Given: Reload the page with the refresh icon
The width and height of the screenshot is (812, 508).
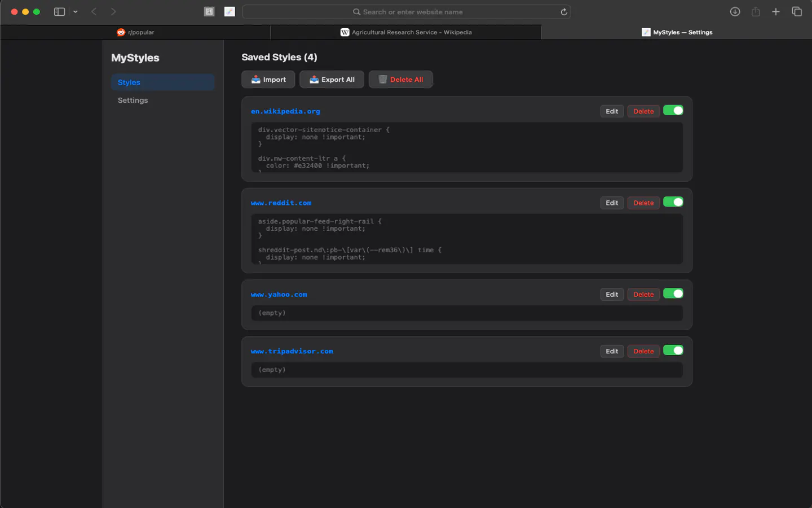Looking at the screenshot, I should [564, 12].
